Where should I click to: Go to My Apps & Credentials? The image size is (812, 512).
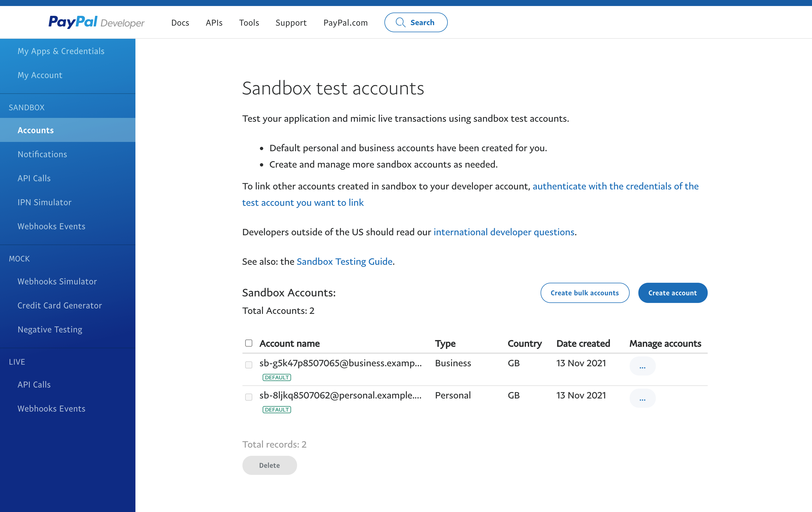tap(61, 51)
